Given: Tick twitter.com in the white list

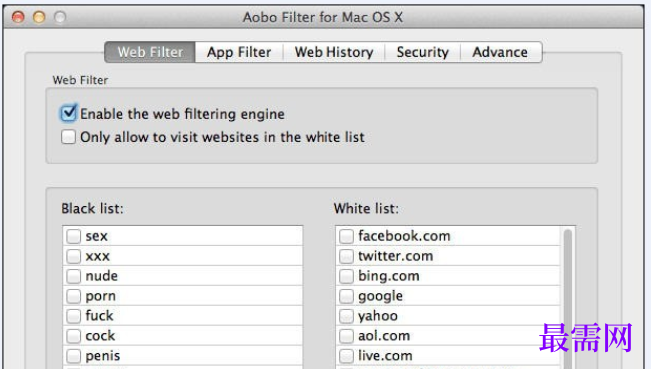Looking at the screenshot, I should 346,256.
